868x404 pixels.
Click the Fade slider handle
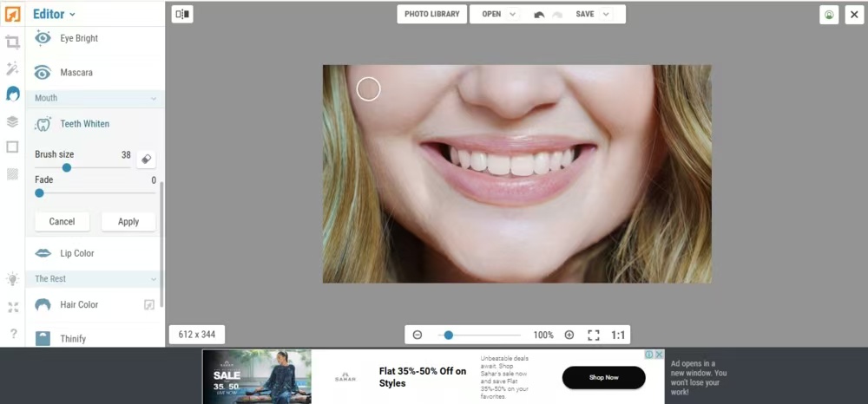point(39,193)
